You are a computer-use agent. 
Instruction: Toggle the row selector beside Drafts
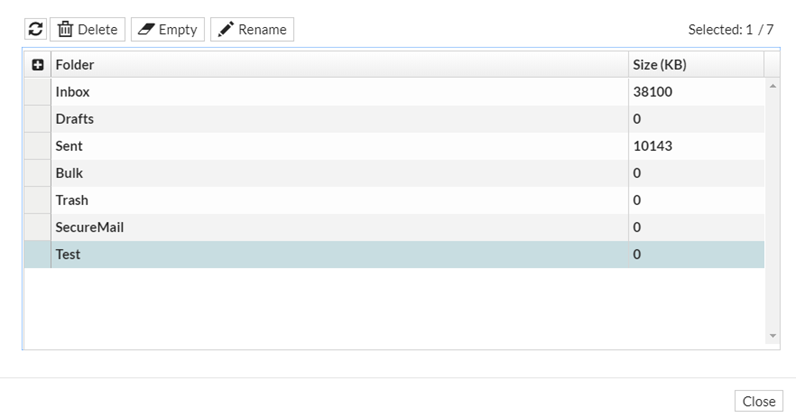pyautogui.click(x=38, y=119)
